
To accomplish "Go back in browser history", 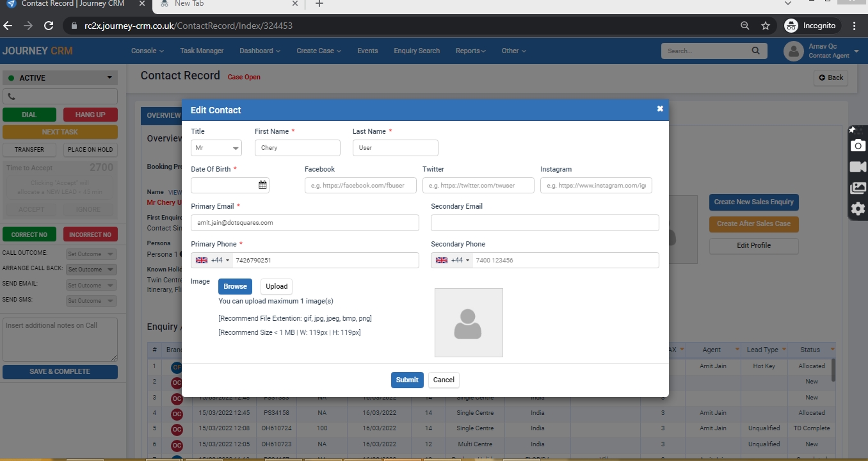I will pyautogui.click(x=8, y=26).
